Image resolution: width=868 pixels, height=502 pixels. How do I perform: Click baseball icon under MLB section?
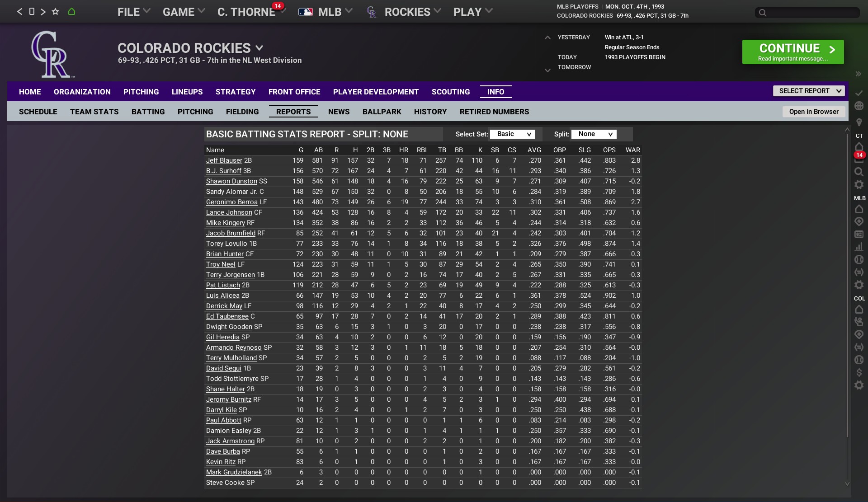[x=859, y=259]
